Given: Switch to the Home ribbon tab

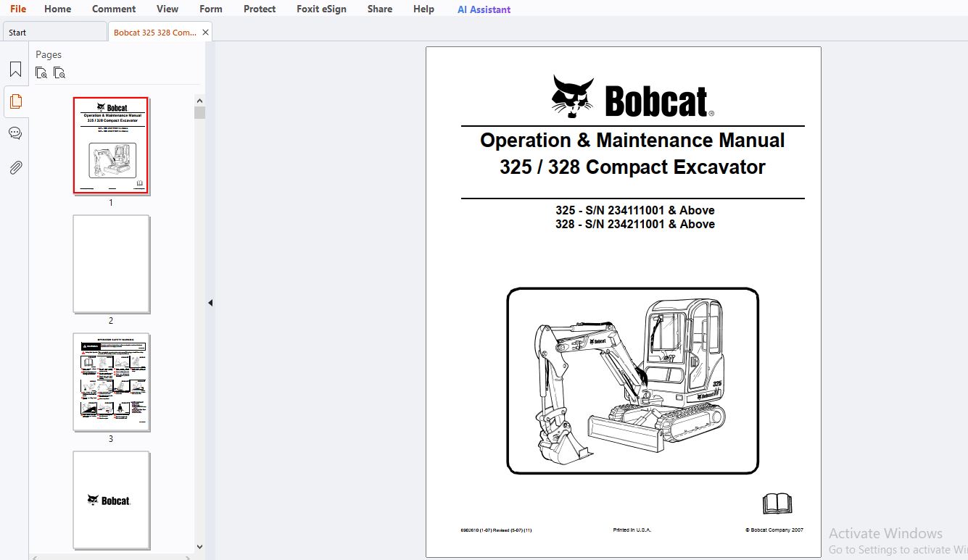Looking at the screenshot, I should tap(57, 9).
